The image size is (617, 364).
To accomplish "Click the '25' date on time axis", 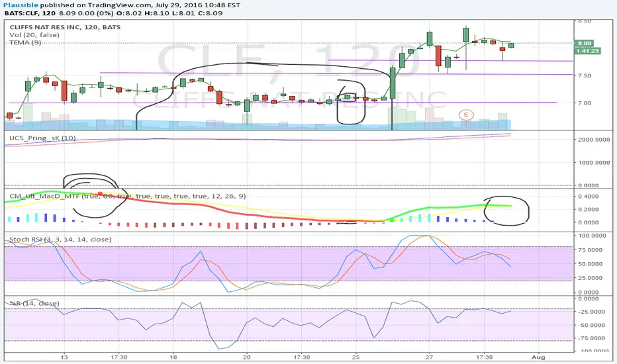I will click(356, 357).
